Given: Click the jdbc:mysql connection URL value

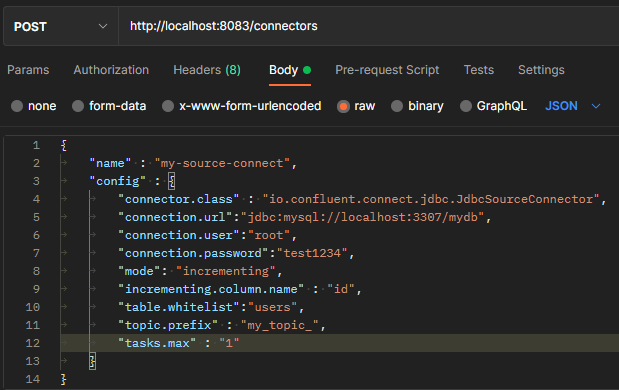Looking at the screenshot, I should pos(362,217).
